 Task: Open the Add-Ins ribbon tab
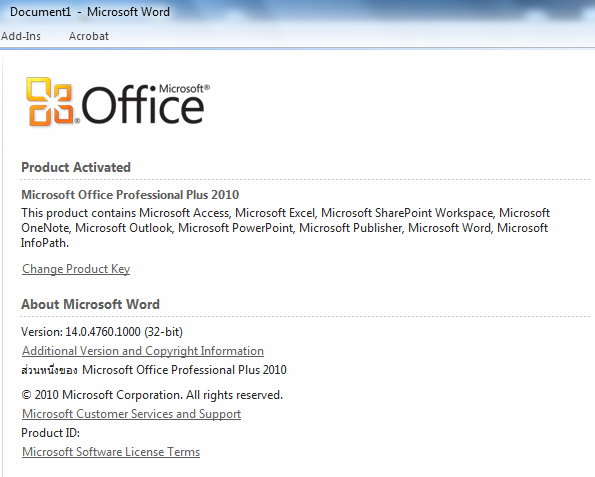[20, 36]
